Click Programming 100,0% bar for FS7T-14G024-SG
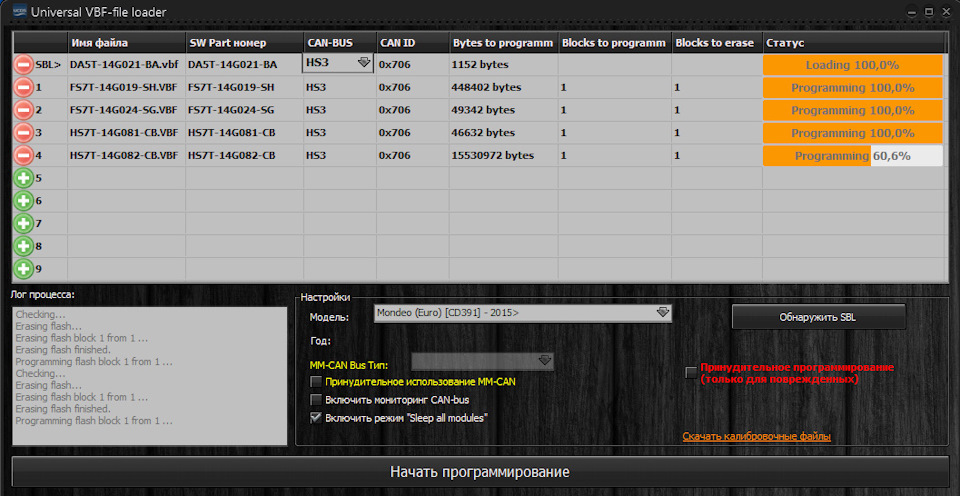This screenshot has width=960, height=496. pyautogui.click(x=852, y=110)
